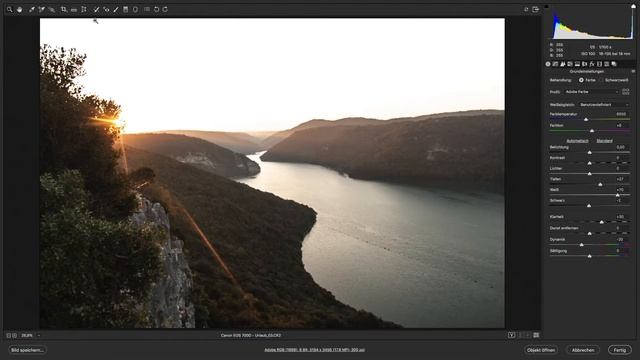Open the Grundeinstellungen (Basic) panel tab
This screenshot has width=640, height=360.
coord(548,64)
